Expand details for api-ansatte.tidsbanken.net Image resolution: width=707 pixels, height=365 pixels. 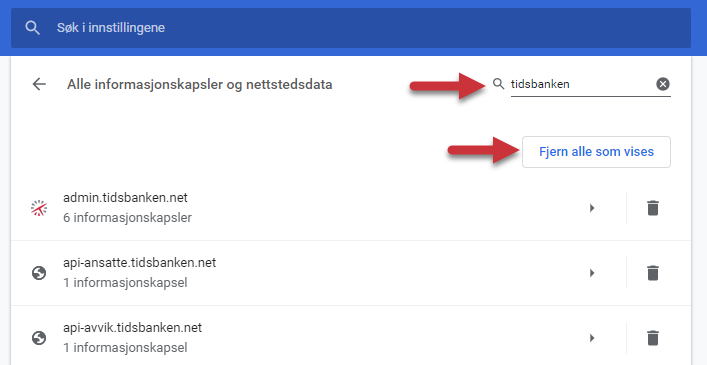[x=592, y=273]
